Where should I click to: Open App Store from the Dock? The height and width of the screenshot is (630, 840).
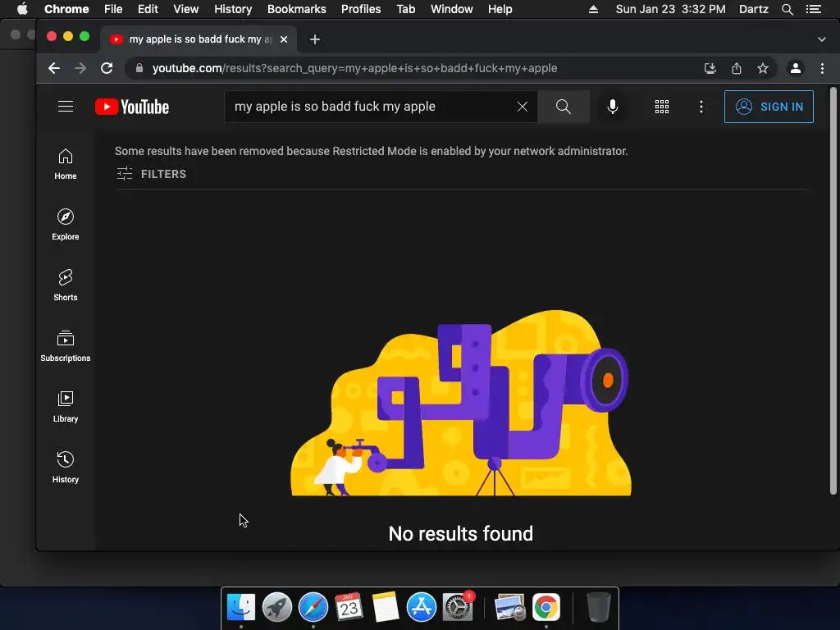(421, 606)
